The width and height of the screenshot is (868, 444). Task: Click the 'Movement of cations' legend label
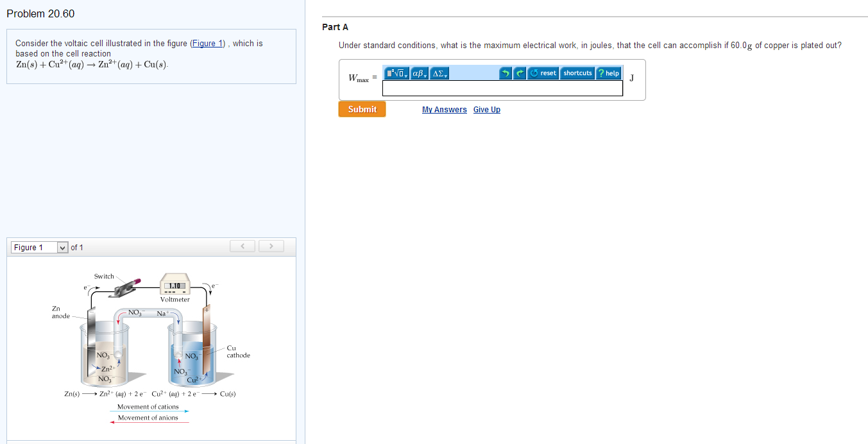148,407
